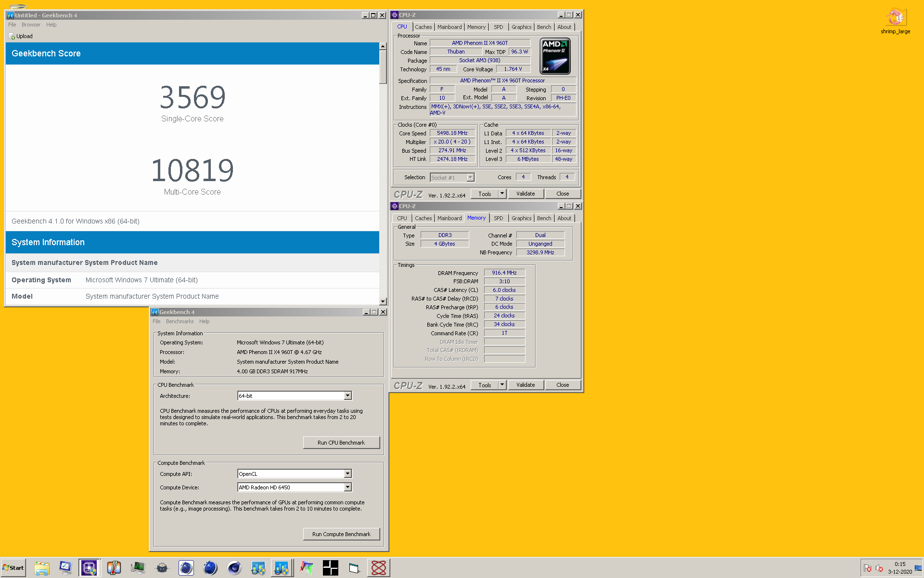
Task: Click the Upload icon in Geekbench results window
Action: click(12, 36)
